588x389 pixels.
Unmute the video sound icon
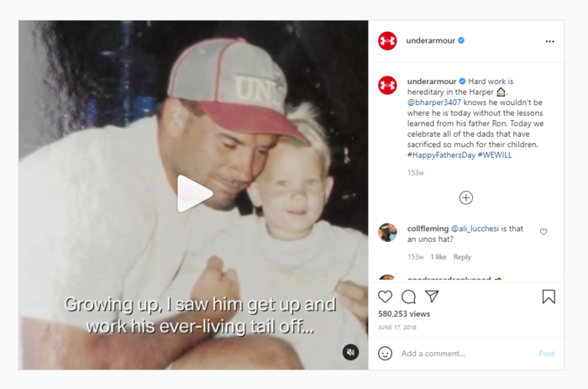(x=350, y=352)
